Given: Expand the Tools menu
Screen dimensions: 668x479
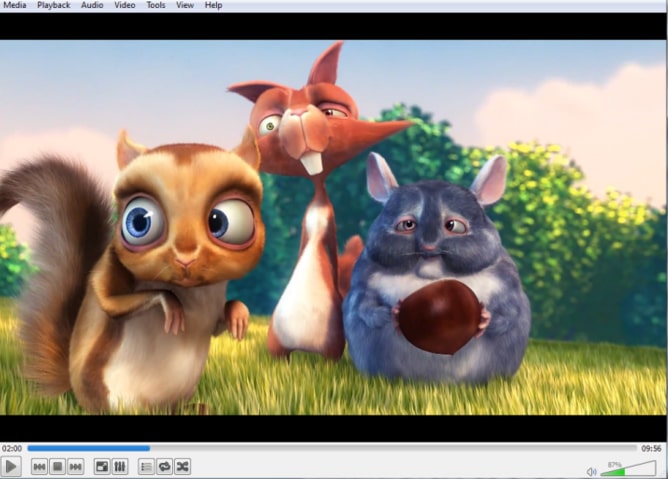Looking at the screenshot, I should (x=156, y=5).
